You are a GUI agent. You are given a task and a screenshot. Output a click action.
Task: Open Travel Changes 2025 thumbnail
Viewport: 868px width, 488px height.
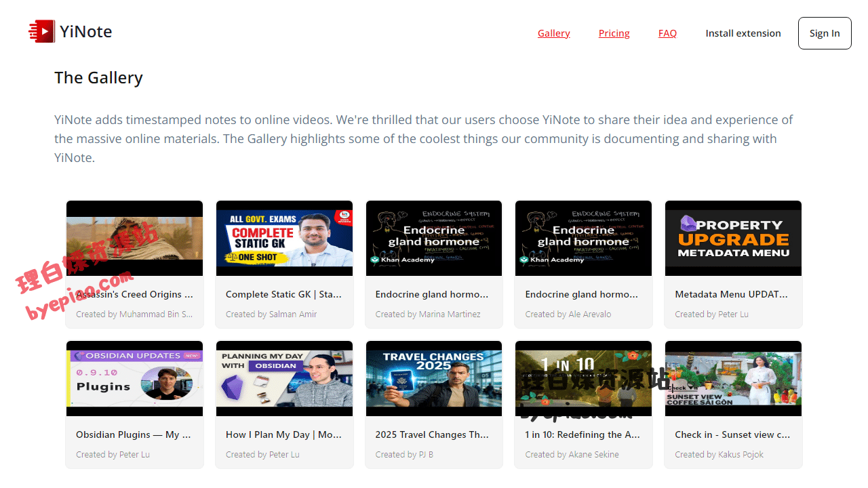coord(434,378)
